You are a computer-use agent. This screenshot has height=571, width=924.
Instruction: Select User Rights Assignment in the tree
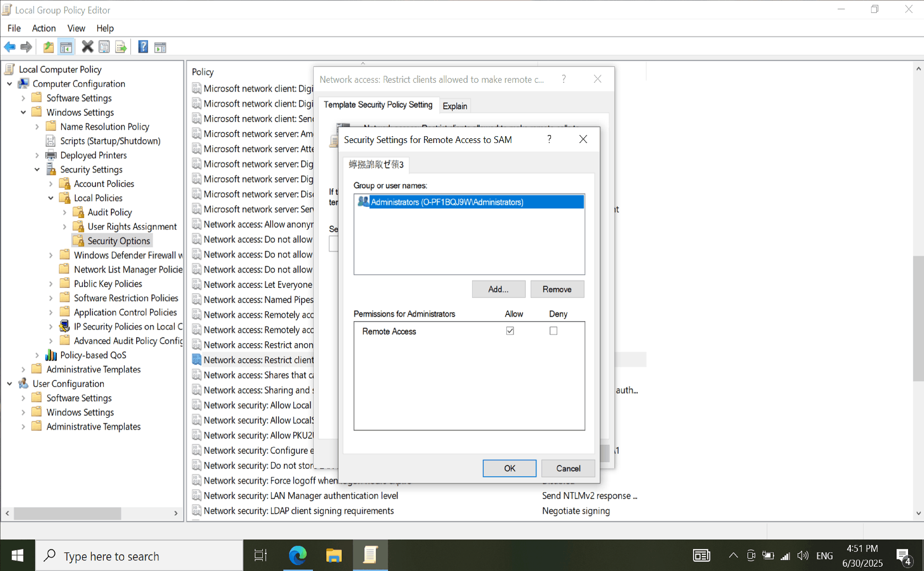pos(132,226)
